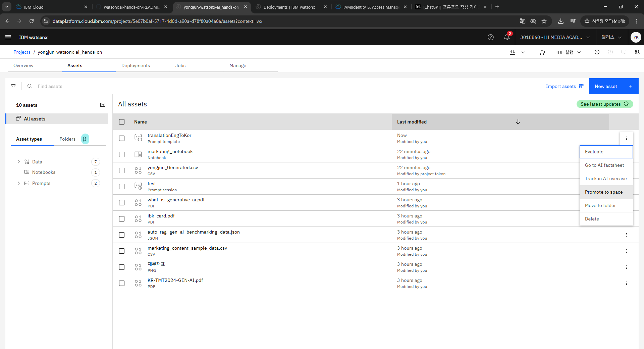
Task: Switch to the Folders tab
Action: [x=67, y=139]
